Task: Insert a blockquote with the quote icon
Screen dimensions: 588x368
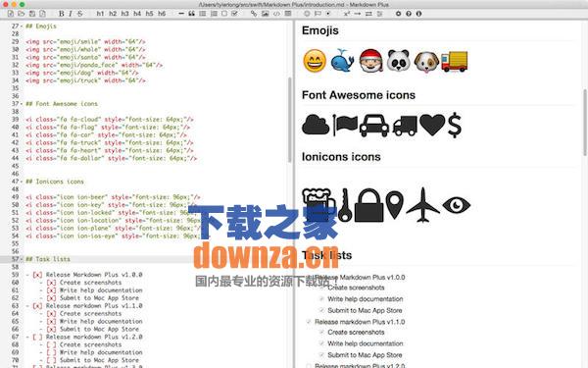Action: pyautogui.click(x=192, y=14)
